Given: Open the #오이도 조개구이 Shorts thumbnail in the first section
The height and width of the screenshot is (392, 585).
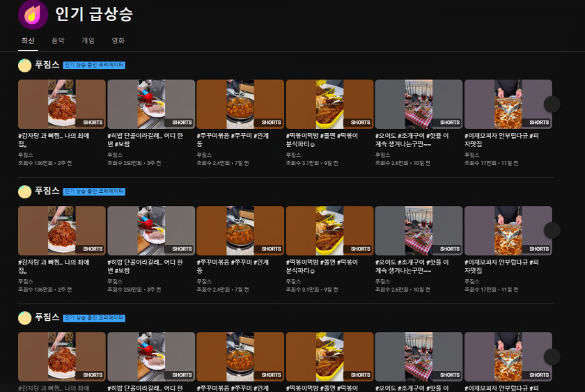Looking at the screenshot, I should point(419,104).
